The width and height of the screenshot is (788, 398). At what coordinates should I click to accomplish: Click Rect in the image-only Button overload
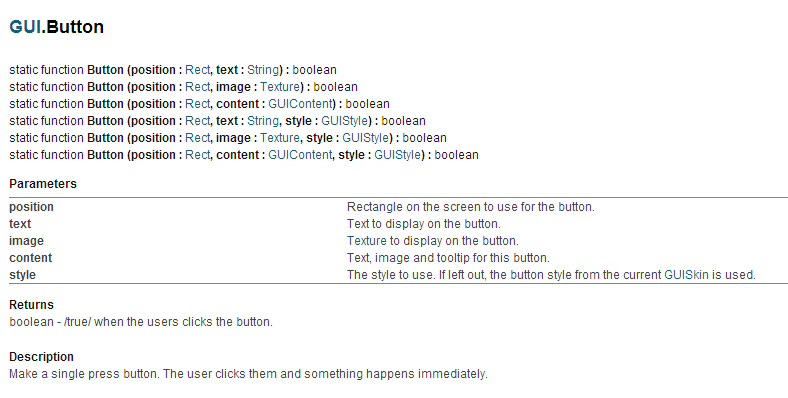198,87
